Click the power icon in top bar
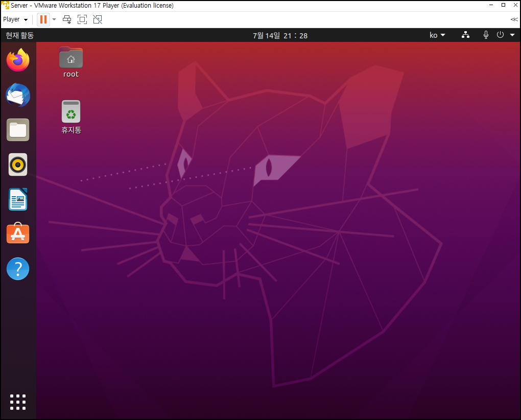 pyautogui.click(x=500, y=35)
